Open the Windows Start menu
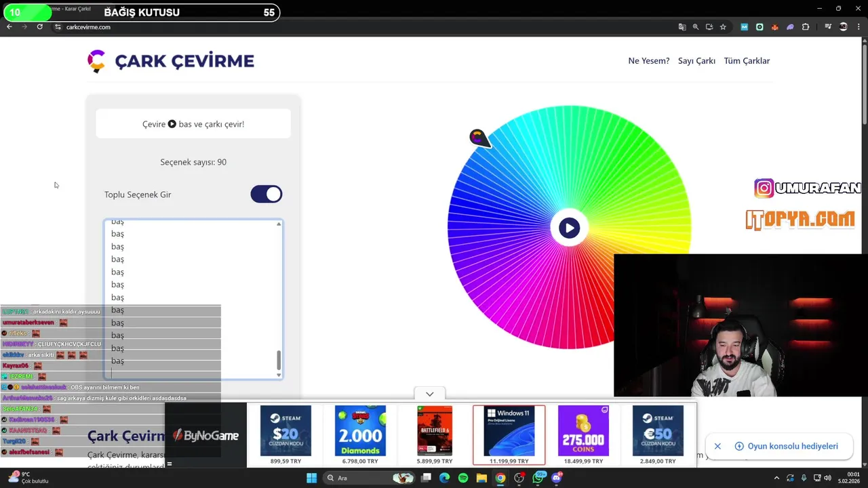 tap(311, 478)
